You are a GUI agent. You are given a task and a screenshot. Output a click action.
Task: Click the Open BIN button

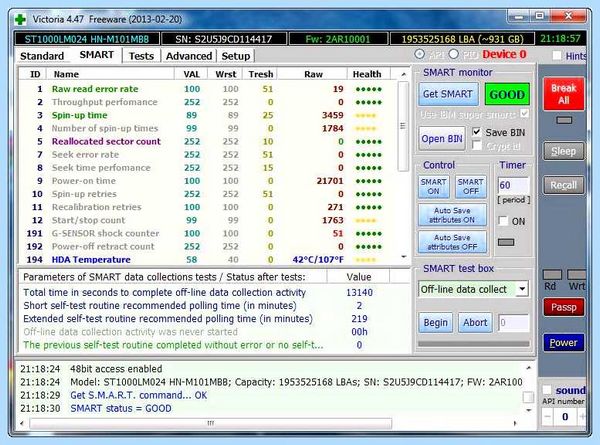click(x=442, y=139)
